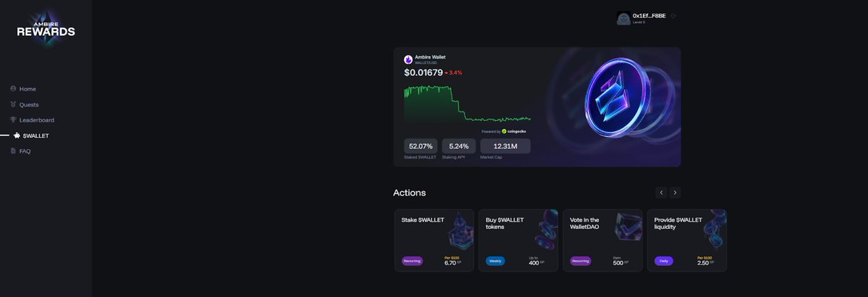Screen dimensions: 868x297
Task: Click the logout icon beside the address
Action: coord(673,16)
